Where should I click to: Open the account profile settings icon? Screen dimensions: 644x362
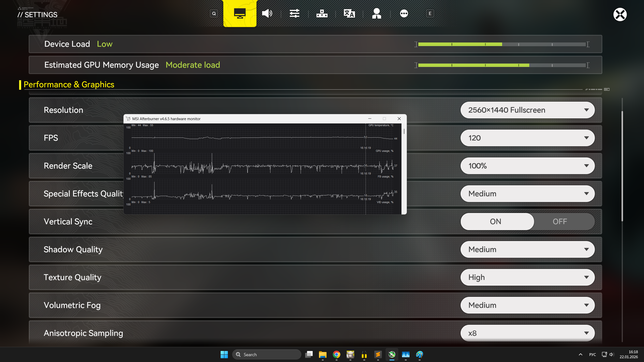point(377,13)
